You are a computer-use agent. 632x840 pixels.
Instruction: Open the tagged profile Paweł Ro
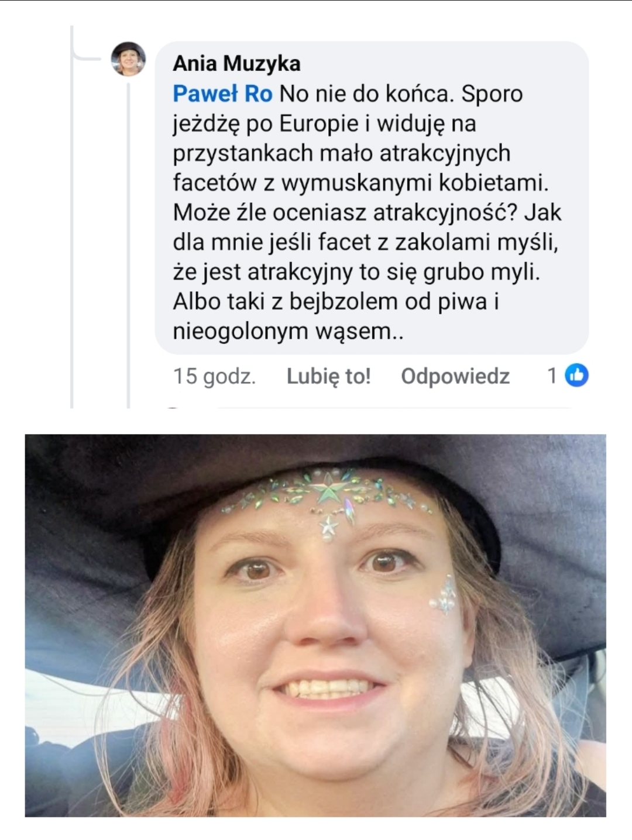[x=222, y=94]
